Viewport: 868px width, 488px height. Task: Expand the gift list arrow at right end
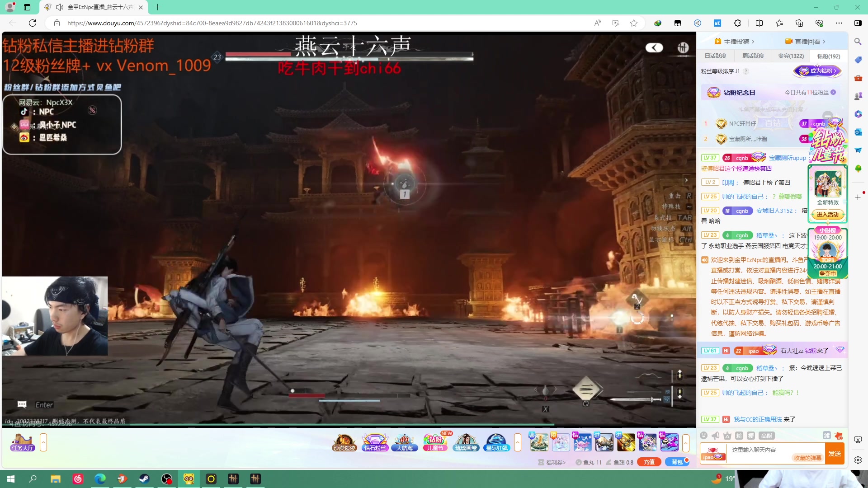pyautogui.click(x=686, y=442)
